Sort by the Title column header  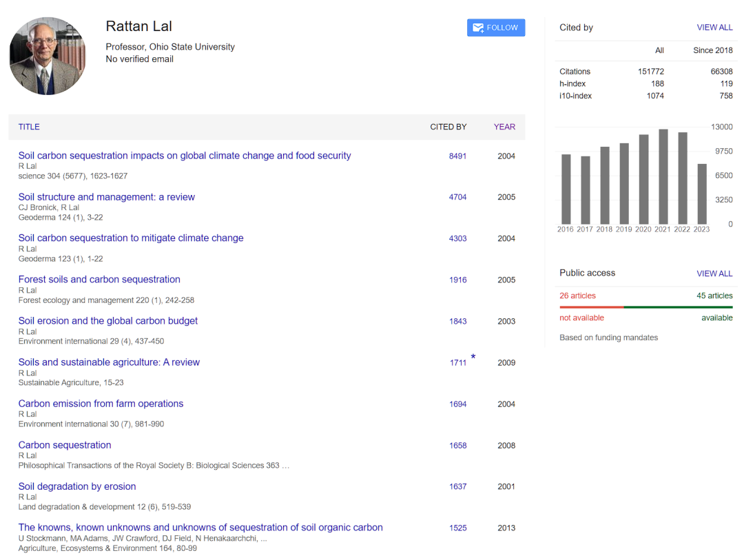(x=29, y=127)
